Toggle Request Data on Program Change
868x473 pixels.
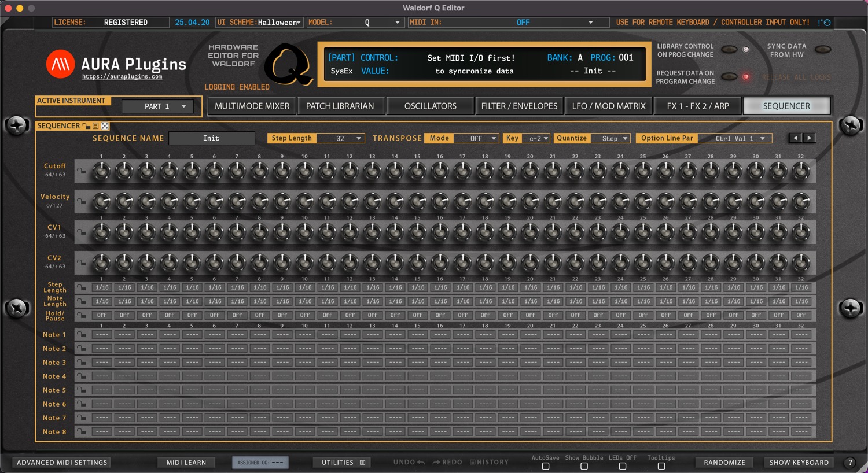(x=729, y=77)
